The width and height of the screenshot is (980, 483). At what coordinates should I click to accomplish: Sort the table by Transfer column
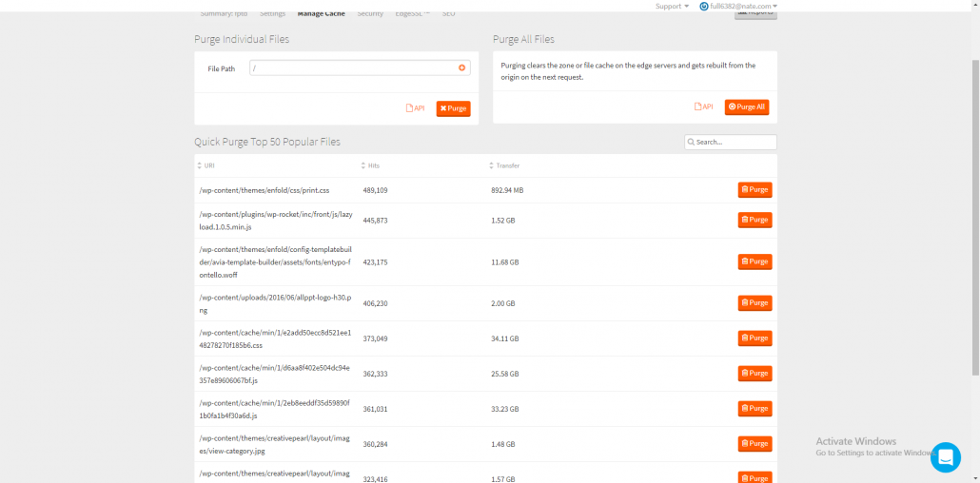(492, 165)
